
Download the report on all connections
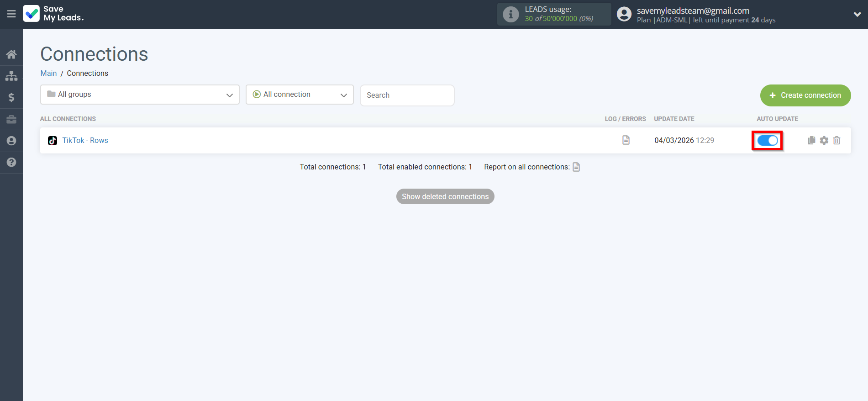(x=576, y=167)
